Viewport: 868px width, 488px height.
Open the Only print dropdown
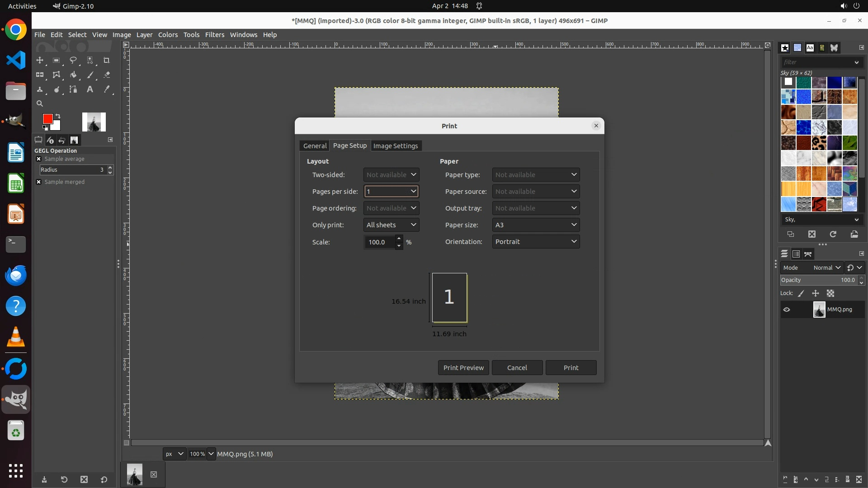[x=391, y=225]
